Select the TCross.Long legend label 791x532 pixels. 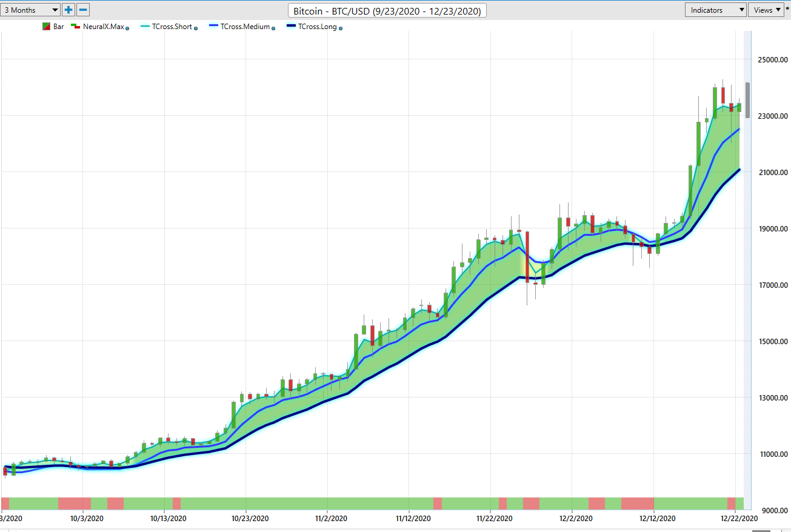click(x=318, y=27)
